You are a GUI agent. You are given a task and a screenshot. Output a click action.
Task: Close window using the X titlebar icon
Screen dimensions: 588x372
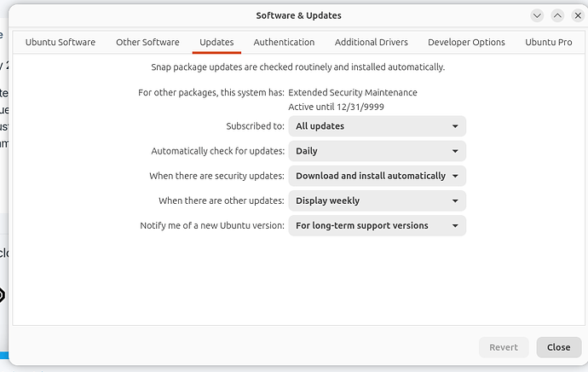[x=578, y=15]
